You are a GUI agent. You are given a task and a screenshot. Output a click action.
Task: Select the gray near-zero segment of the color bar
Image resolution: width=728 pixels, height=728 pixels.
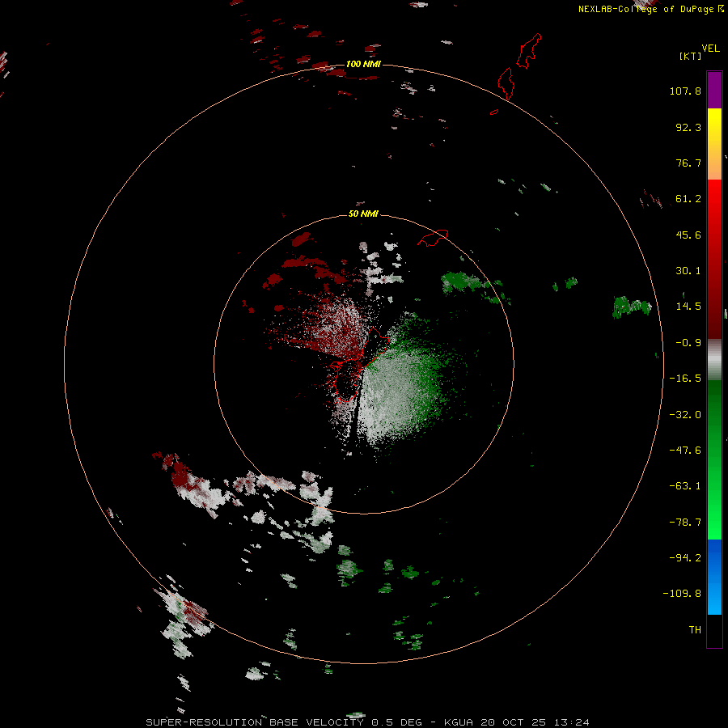(714, 359)
